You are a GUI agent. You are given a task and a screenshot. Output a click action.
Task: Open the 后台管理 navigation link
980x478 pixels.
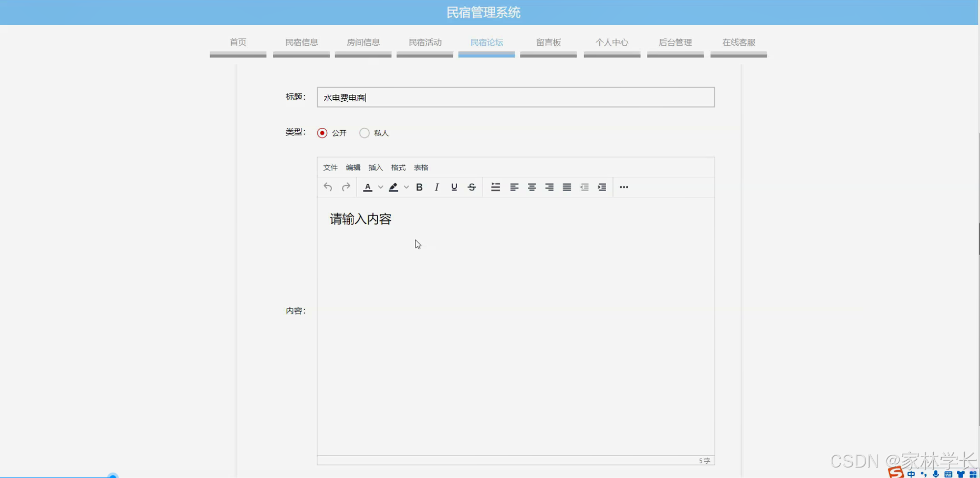click(x=675, y=43)
